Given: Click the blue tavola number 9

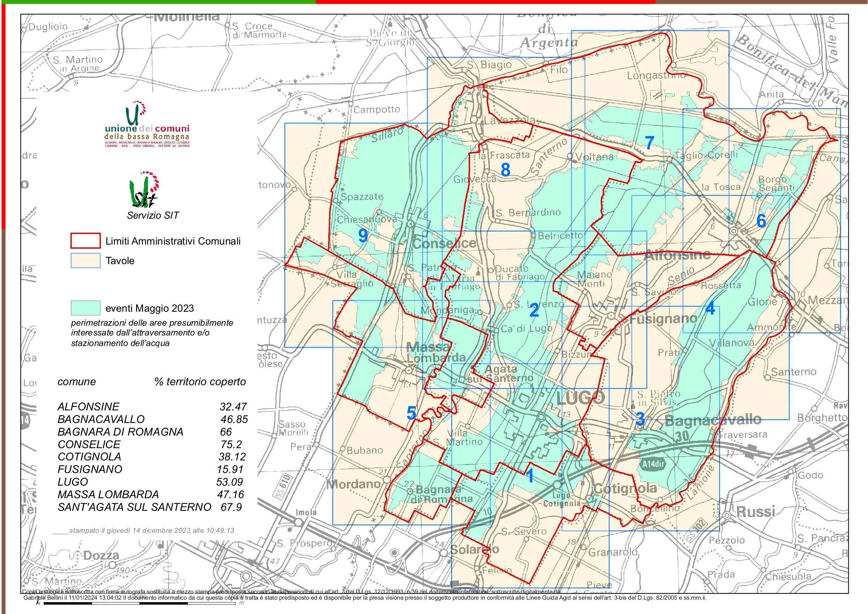Looking at the screenshot, I should 363,237.
